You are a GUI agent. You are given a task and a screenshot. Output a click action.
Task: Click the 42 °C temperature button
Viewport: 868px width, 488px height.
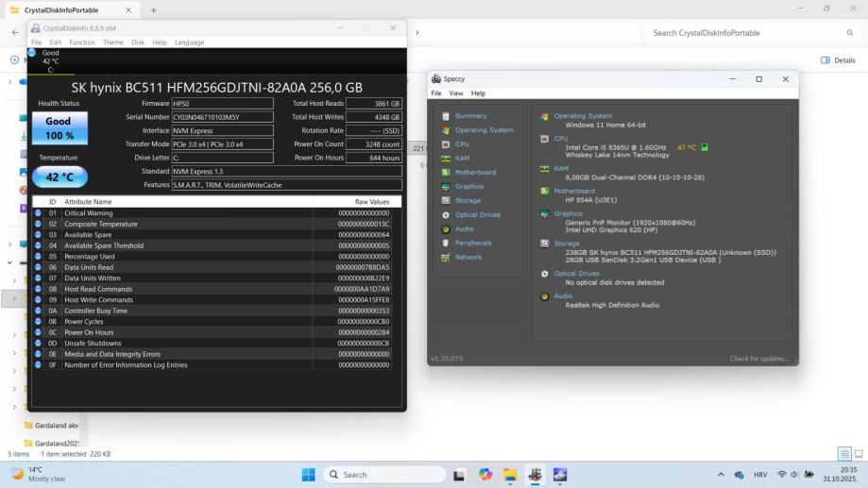(x=60, y=177)
